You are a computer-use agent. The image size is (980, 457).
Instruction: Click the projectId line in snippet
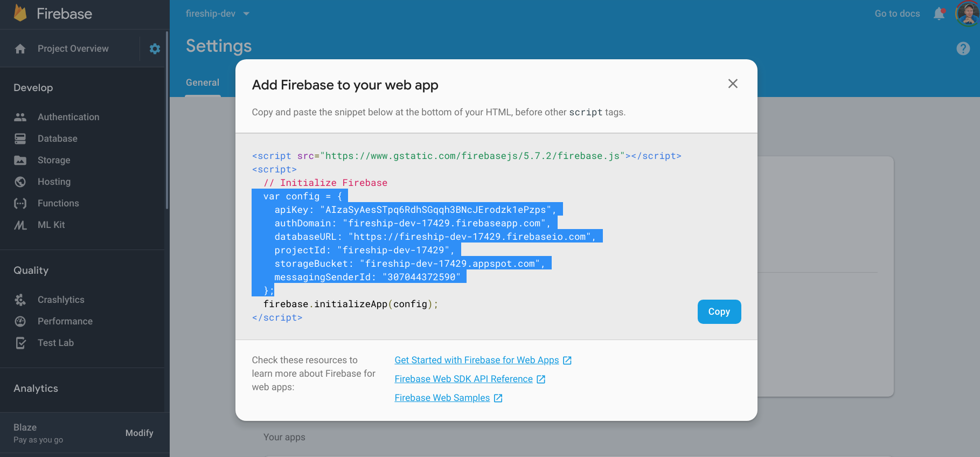point(364,250)
